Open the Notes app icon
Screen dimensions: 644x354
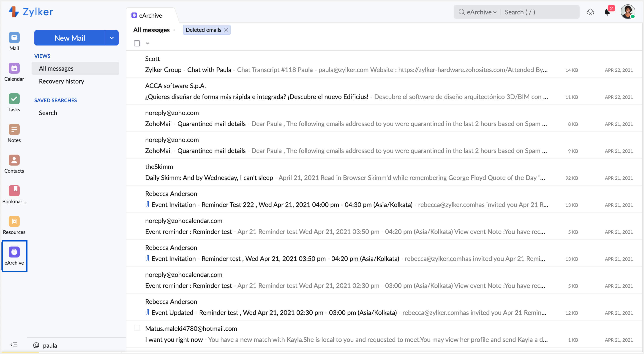click(x=14, y=130)
